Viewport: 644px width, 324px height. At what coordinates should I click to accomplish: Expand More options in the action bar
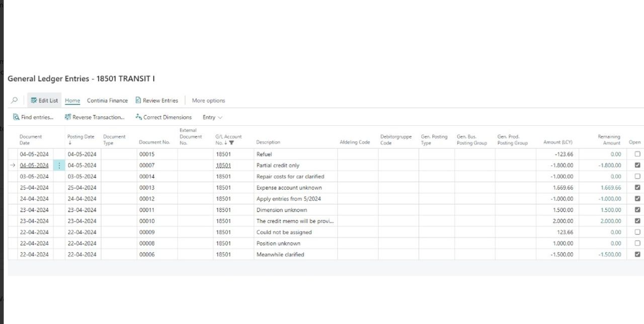208,101
